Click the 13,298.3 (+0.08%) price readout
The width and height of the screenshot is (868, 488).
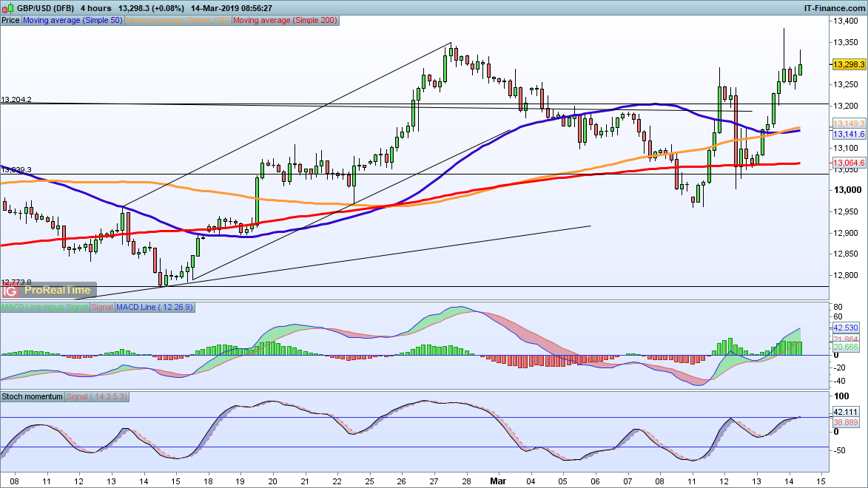(x=151, y=8)
